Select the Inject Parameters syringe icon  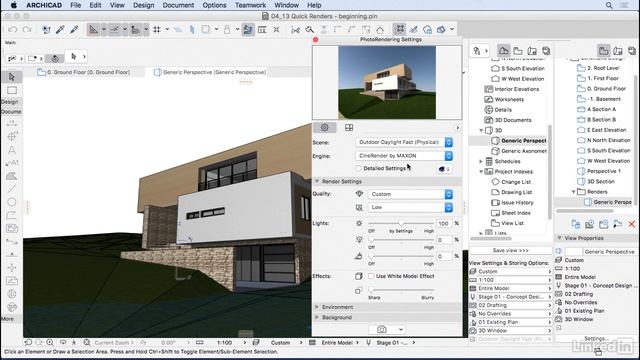(74, 29)
